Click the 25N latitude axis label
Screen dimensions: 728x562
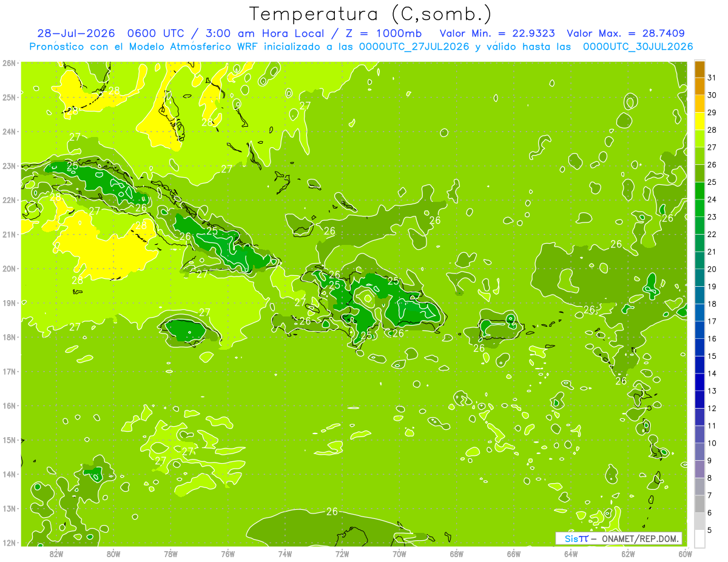tap(9, 97)
